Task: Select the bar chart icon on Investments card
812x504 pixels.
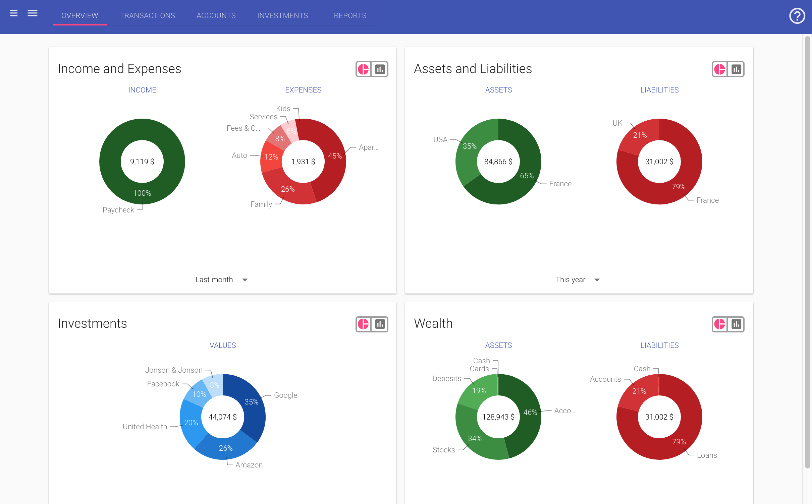Action: pos(380,324)
